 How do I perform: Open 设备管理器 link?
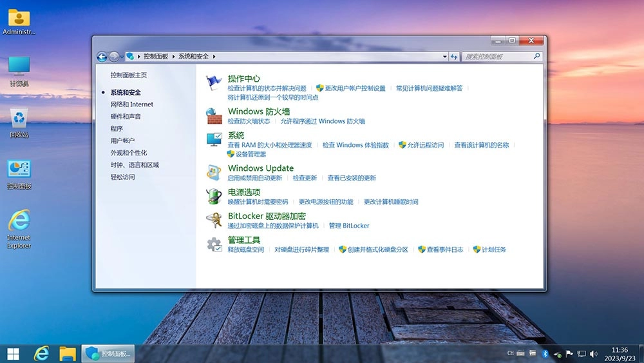pyautogui.click(x=251, y=154)
